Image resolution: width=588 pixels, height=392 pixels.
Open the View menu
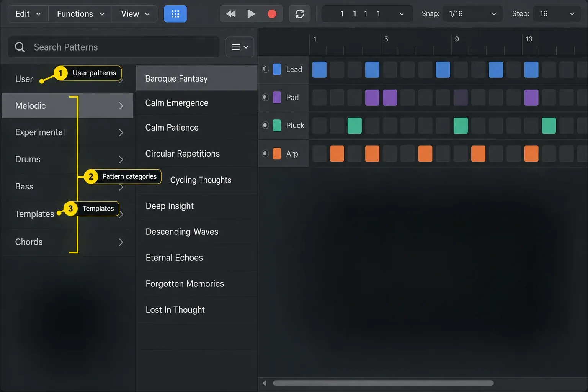click(135, 14)
